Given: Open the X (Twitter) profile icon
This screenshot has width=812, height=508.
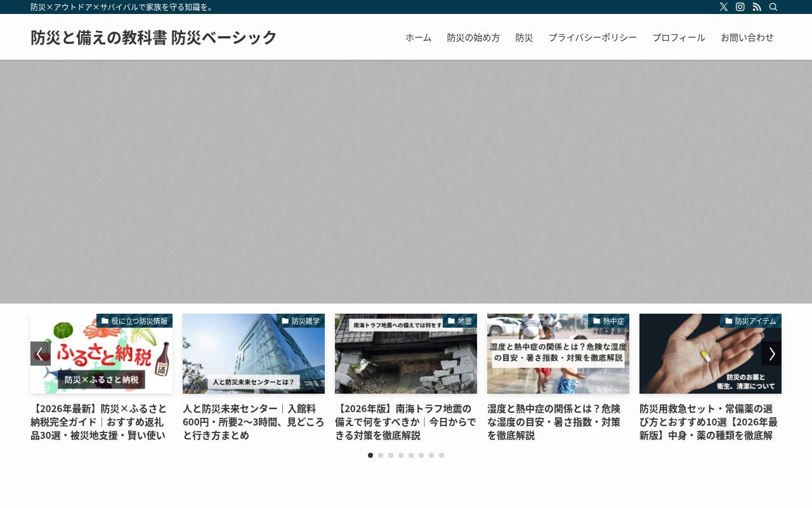Looking at the screenshot, I should point(724,7).
